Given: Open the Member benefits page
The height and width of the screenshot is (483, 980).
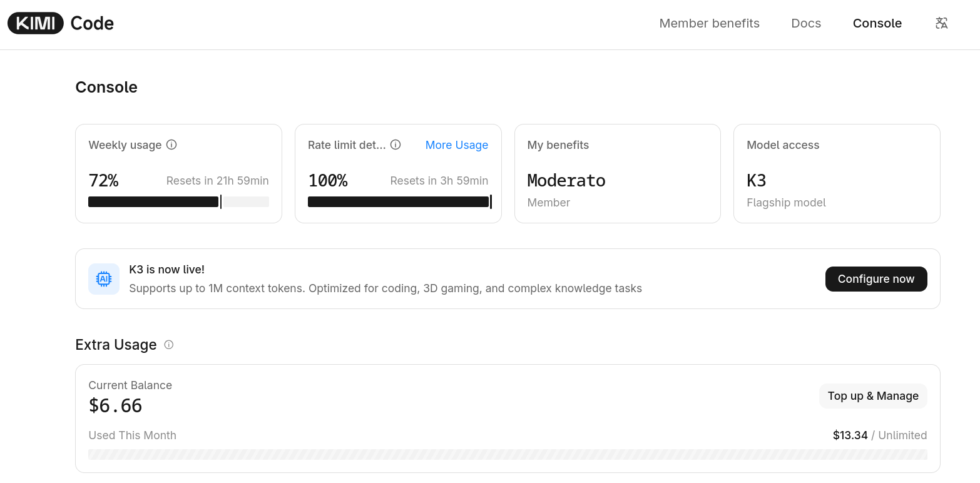Looking at the screenshot, I should tap(709, 23).
